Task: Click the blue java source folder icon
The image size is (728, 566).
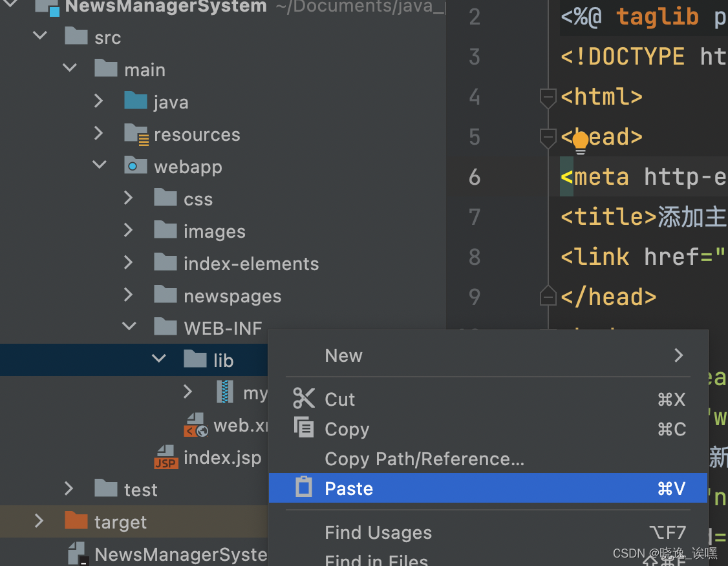Action: pyautogui.click(x=136, y=100)
